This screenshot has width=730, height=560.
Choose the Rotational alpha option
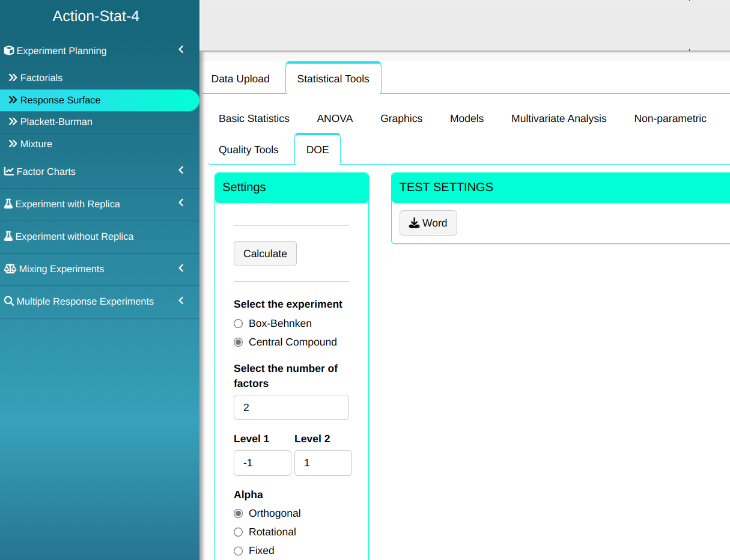coord(239,532)
